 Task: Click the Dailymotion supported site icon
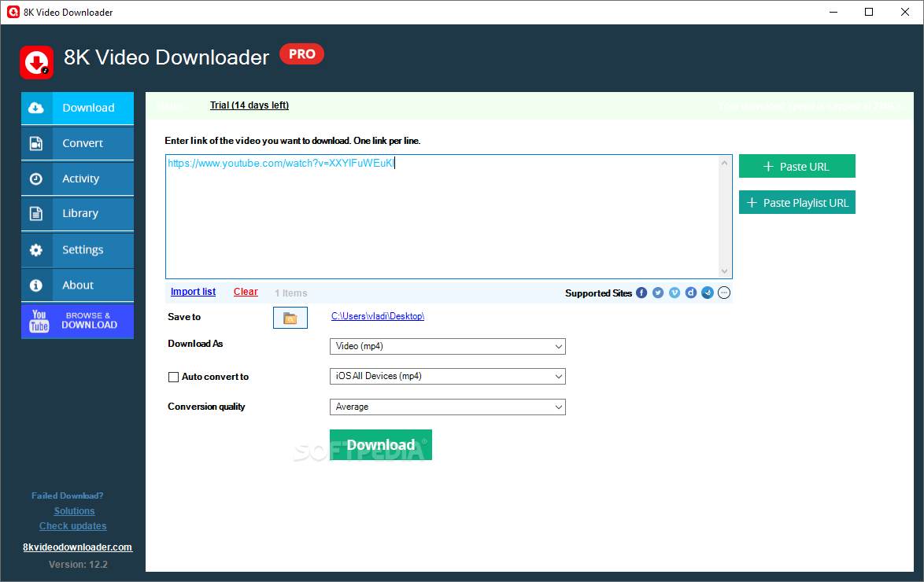[x=691, y=293]
